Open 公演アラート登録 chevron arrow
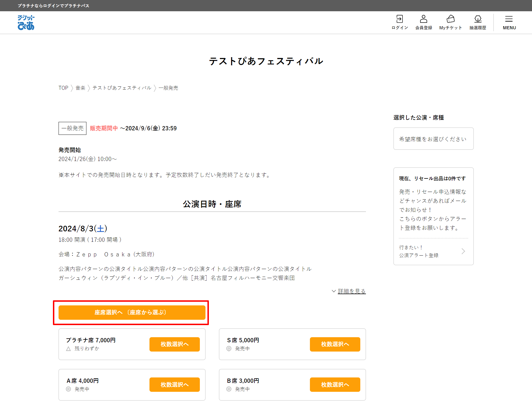This screenshot has width=532, height=407. pyautogui.click(x=463, y=251)
